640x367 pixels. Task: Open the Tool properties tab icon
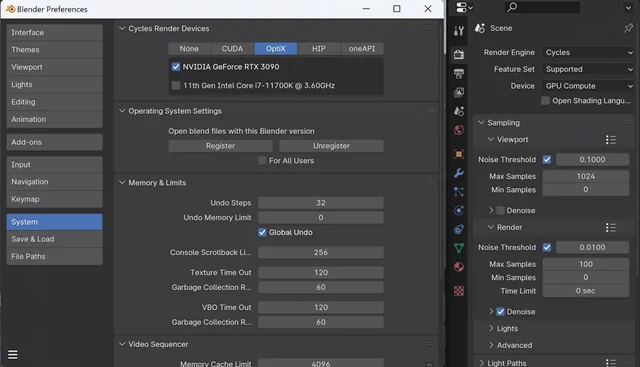[459, 31]
